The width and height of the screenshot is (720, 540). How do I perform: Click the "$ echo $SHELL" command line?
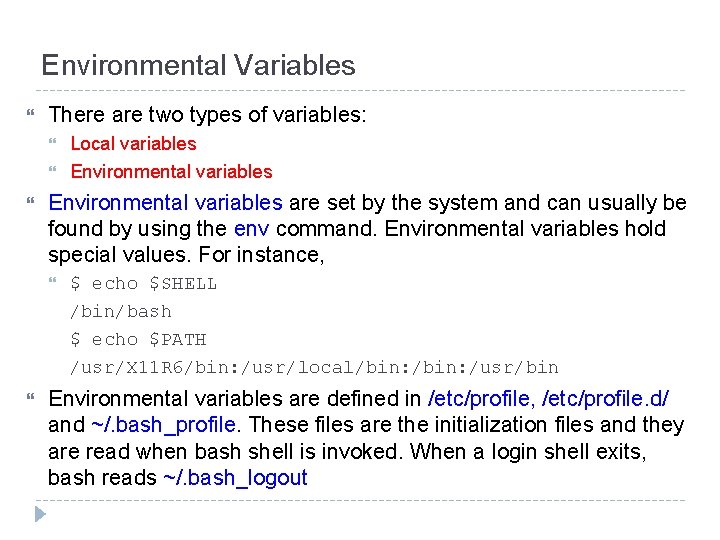coord(143,284)
